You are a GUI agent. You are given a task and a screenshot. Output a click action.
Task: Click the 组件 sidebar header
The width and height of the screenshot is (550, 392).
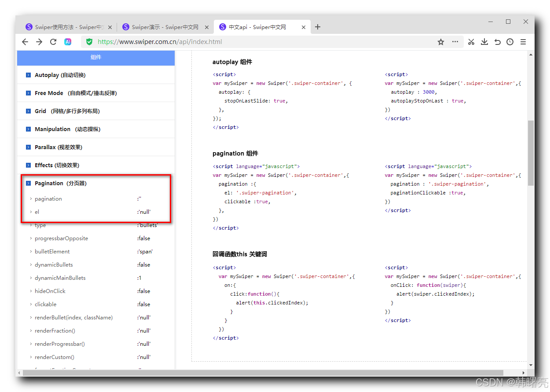coord(96,57)
